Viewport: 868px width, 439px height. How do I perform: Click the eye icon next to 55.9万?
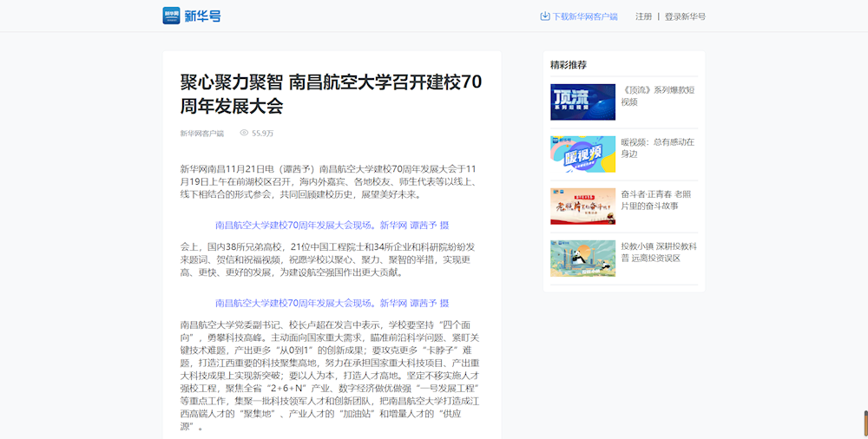(x=244, y=133)
